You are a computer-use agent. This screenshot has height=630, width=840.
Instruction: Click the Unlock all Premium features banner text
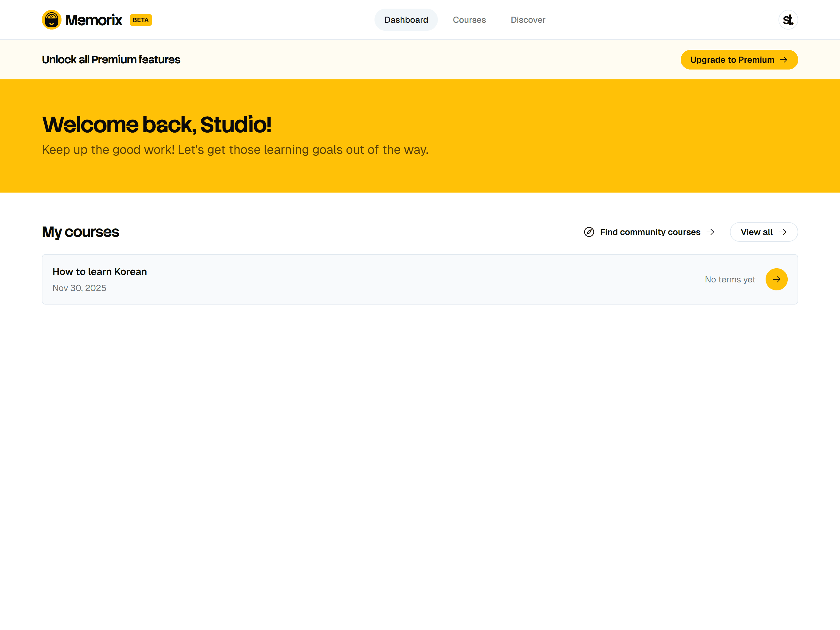pos(111,60)
